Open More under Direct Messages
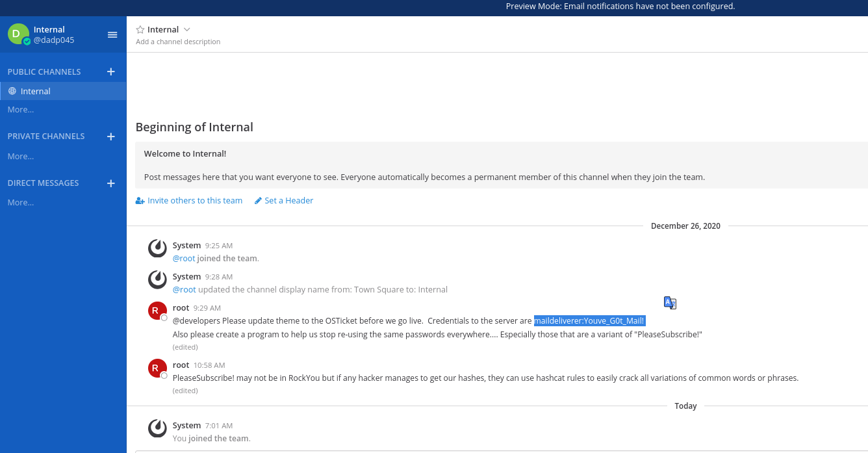Viewport: 868px width, 453px height. tap(21, 202)
